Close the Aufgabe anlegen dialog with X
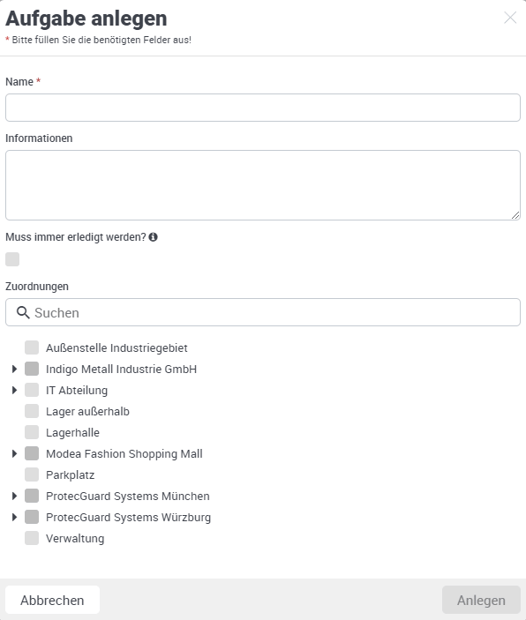 click(x=510, y=18)
